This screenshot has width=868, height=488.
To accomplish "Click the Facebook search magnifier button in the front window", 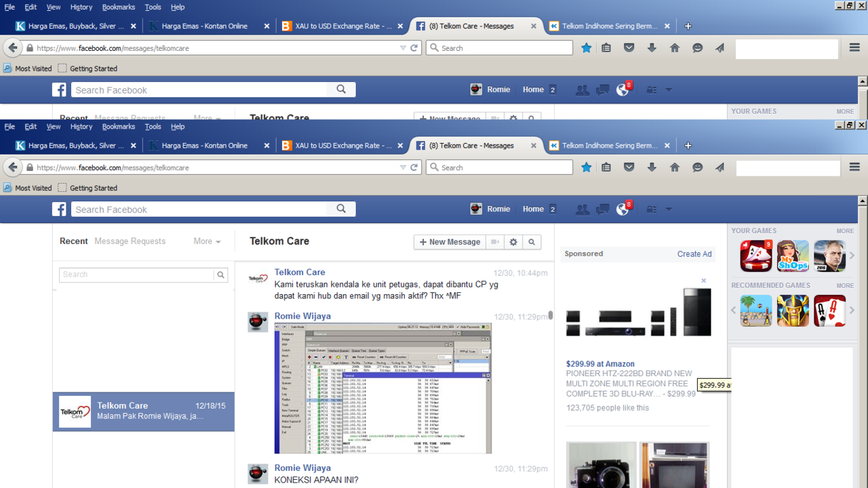I will pyautogui.click(x=342, y=209).
